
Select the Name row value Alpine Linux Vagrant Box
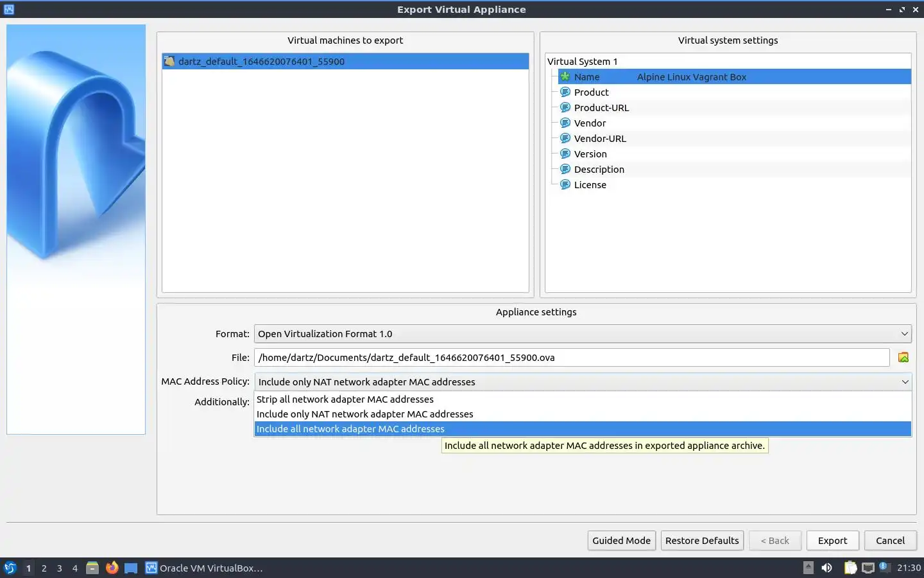tap(692, 77)
